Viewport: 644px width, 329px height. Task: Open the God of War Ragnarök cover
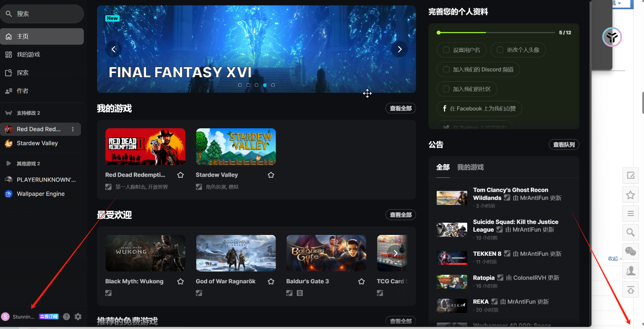click(236, 253)
